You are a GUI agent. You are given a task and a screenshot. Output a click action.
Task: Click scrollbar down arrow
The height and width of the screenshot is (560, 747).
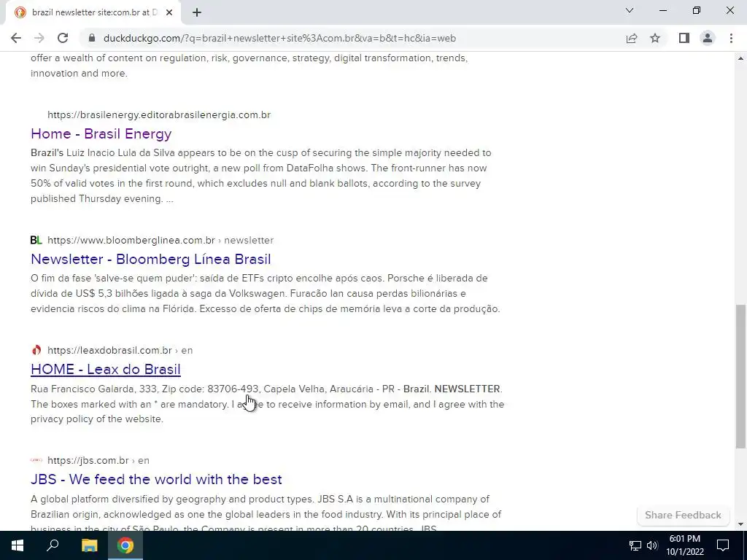coord(740,524)
